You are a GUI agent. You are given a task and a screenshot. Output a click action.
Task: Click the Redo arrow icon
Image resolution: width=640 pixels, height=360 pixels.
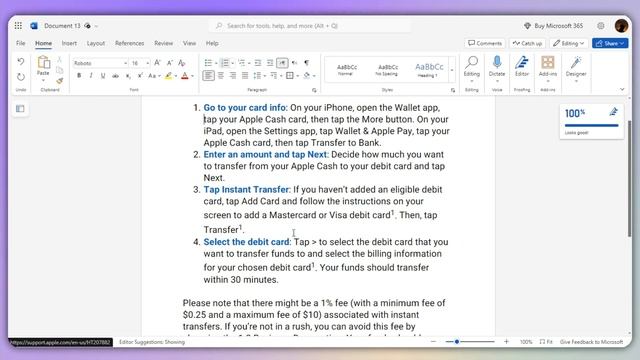click(x=21, y=77)
